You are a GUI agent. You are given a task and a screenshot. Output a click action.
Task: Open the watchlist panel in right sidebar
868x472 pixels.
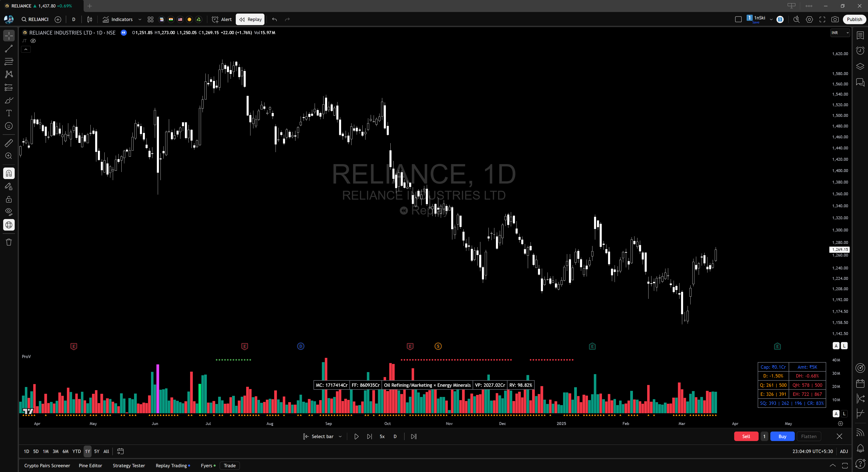(x=860, y=35)
